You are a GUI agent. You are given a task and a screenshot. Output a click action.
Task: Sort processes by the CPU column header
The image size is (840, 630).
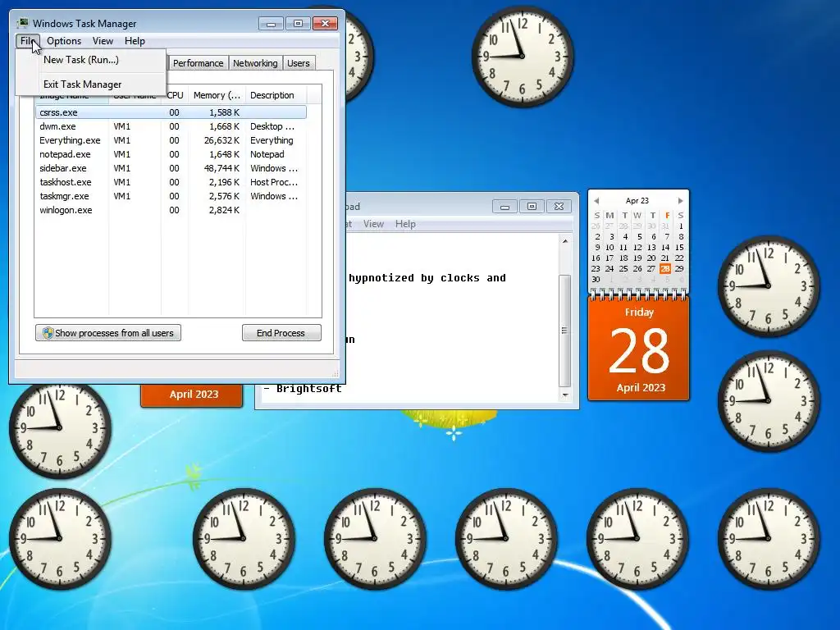click(x=175, y=95)
